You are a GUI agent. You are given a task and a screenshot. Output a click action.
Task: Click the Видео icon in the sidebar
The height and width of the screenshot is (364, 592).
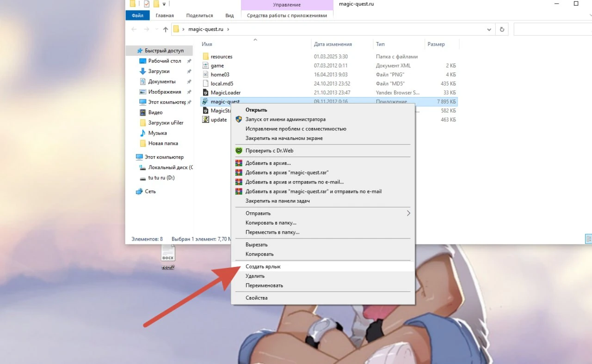pos(143,112)
